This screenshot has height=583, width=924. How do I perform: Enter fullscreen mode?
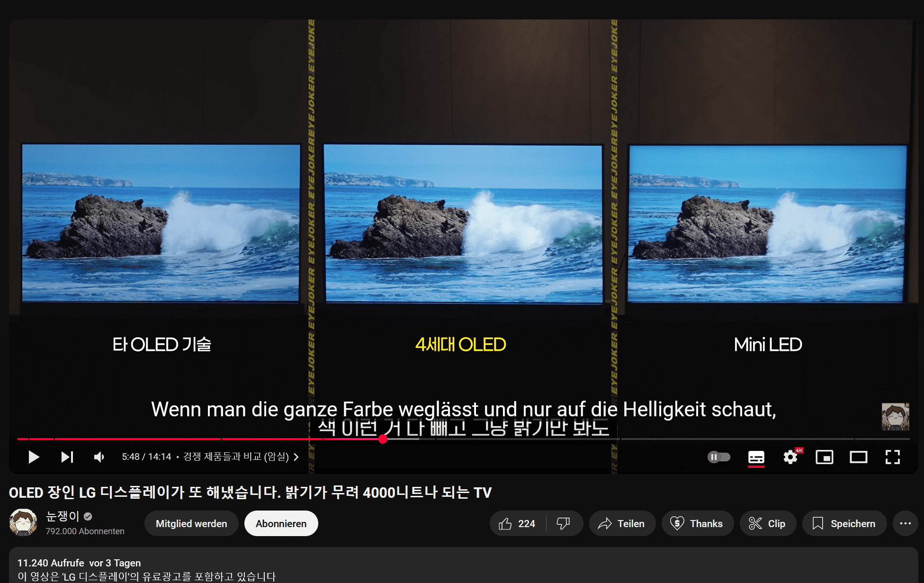pyautogui.click(x=893, y=457)
